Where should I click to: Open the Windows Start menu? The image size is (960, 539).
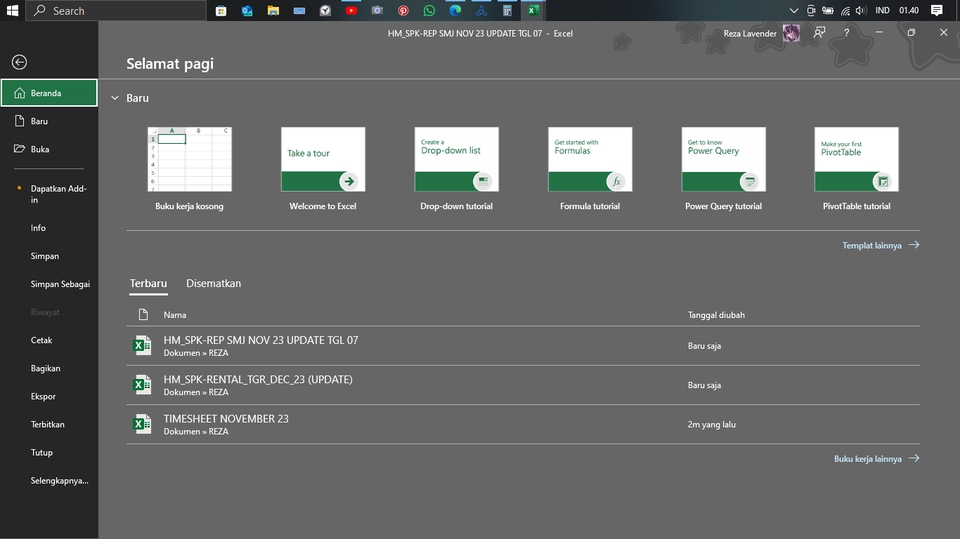point(12,10)
